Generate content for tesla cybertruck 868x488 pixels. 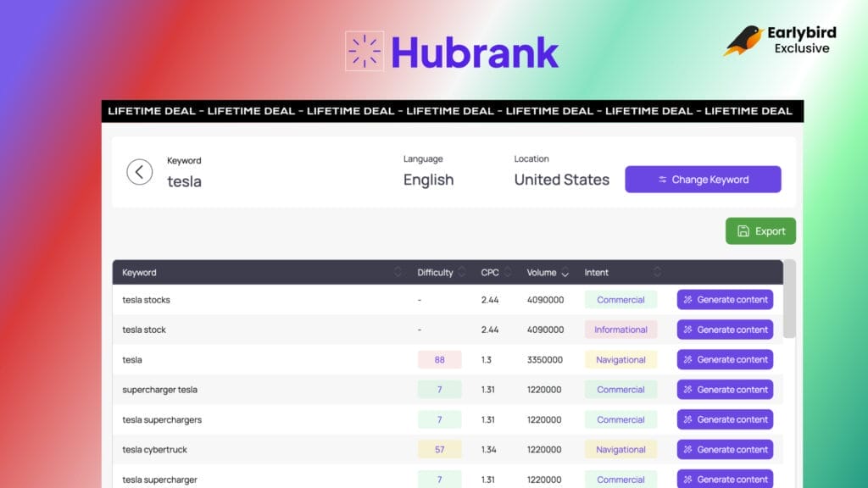[725, 449]
